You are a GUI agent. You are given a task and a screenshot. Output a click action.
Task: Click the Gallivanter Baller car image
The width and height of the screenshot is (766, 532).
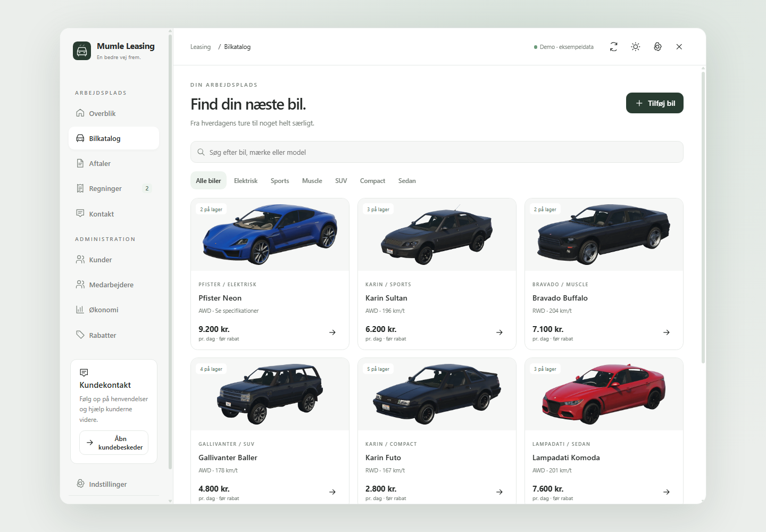270,394
